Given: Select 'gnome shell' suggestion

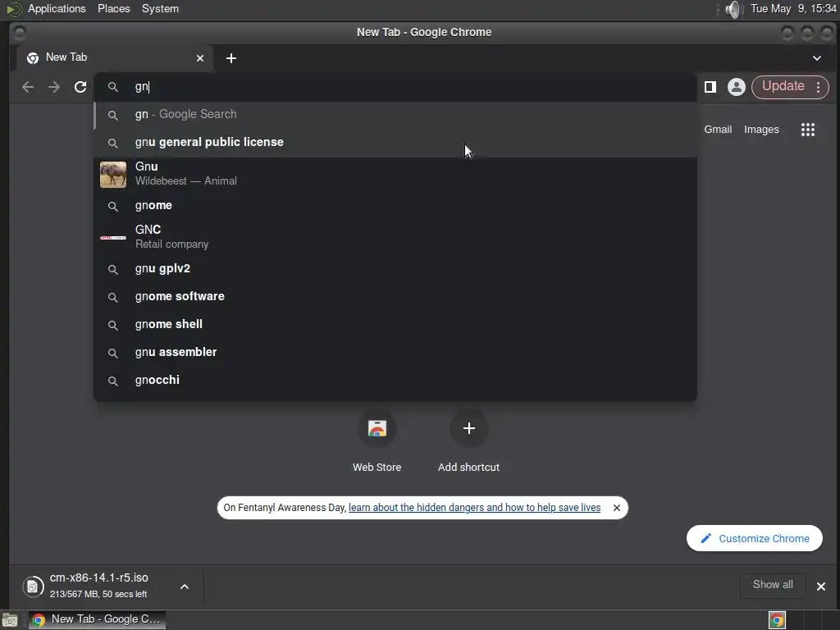Looking at the screenshot, I should [x=395, y=325].
